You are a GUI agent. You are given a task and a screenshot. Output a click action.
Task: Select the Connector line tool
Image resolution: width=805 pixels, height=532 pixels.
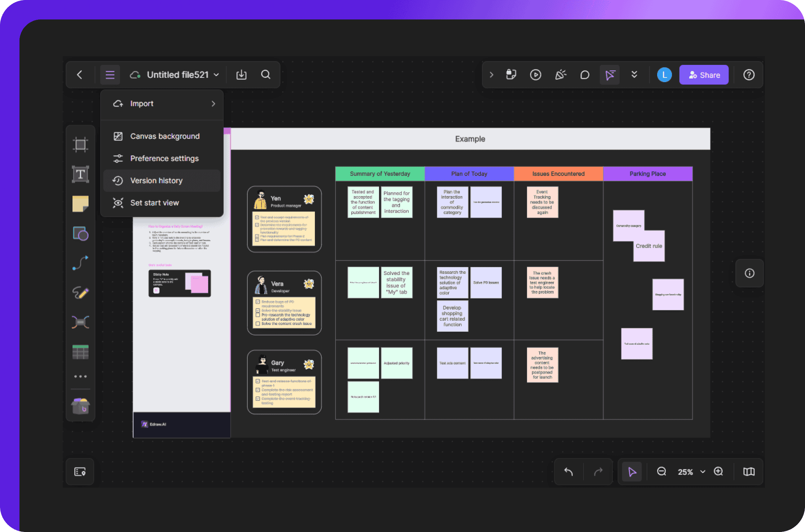tap(80, 263)
